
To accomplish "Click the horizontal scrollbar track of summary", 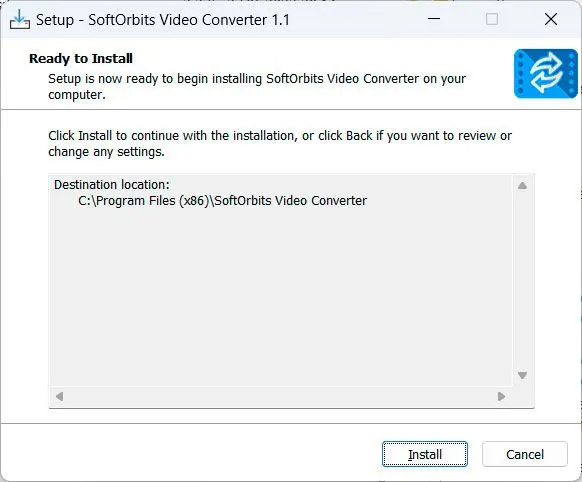I will (280, 397).
